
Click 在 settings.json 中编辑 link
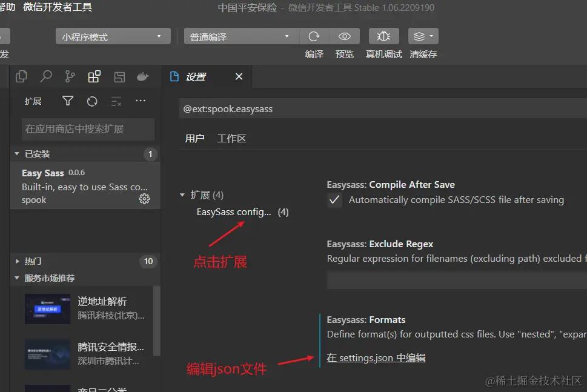point(376,358)
